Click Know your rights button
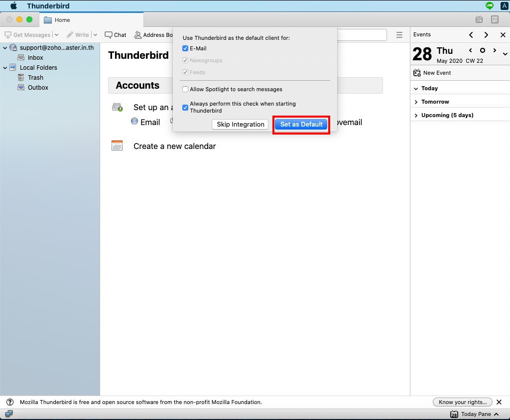This screenshot has width=510, height=420. click(463, 402)
